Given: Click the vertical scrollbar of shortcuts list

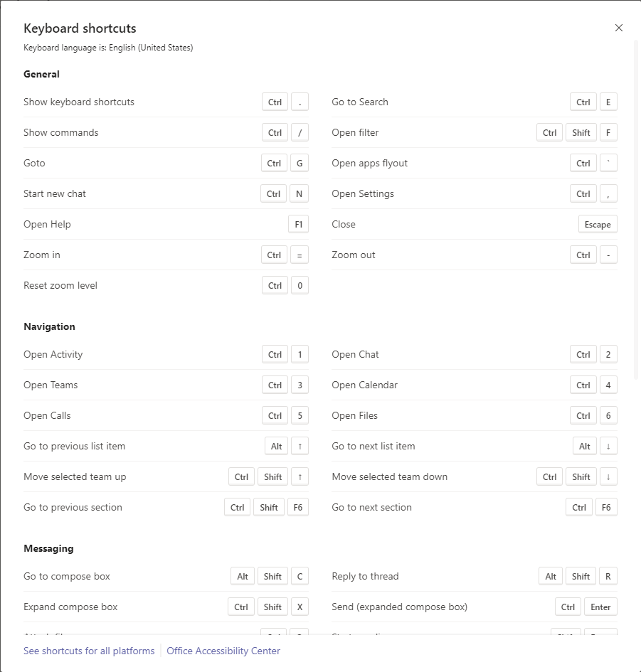Looking at the screenshot, I should (636, 210).
